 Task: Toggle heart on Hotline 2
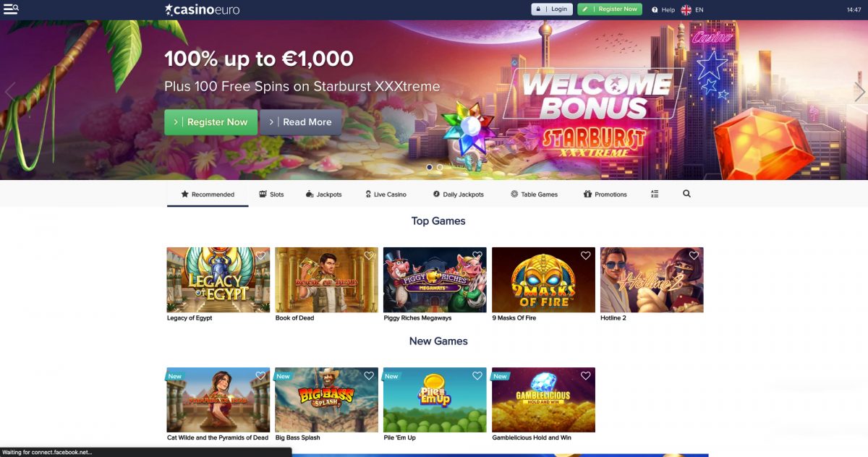point(694,256)
